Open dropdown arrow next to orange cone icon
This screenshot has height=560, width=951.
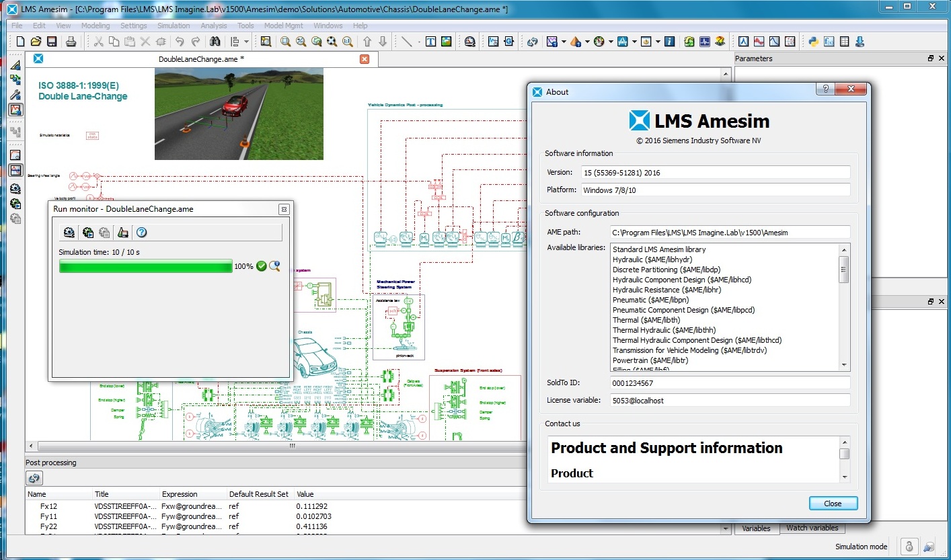pos(587,42)
